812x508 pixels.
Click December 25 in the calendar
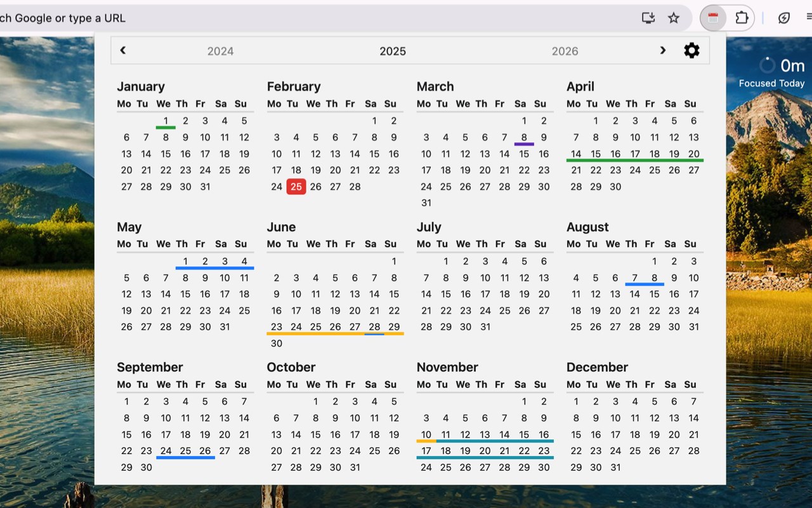coord(635,451)
